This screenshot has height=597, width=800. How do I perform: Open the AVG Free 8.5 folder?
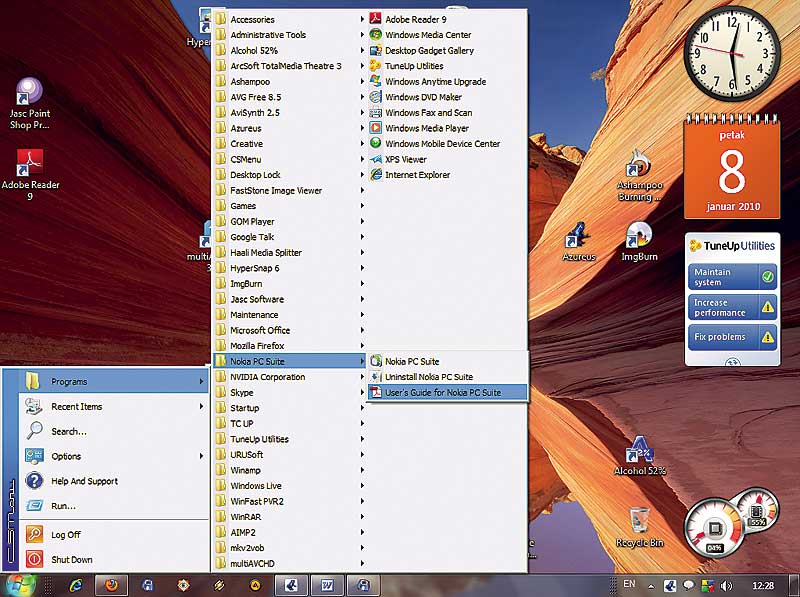point(290,97)
